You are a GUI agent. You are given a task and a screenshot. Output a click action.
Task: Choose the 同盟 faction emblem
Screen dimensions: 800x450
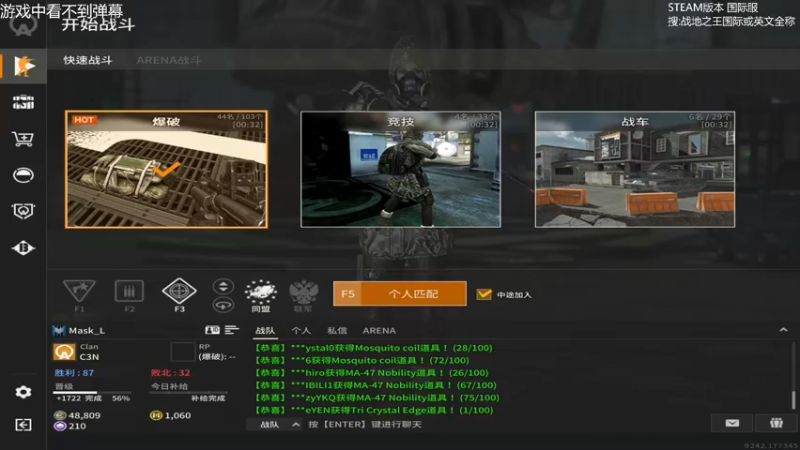point(261,292)
